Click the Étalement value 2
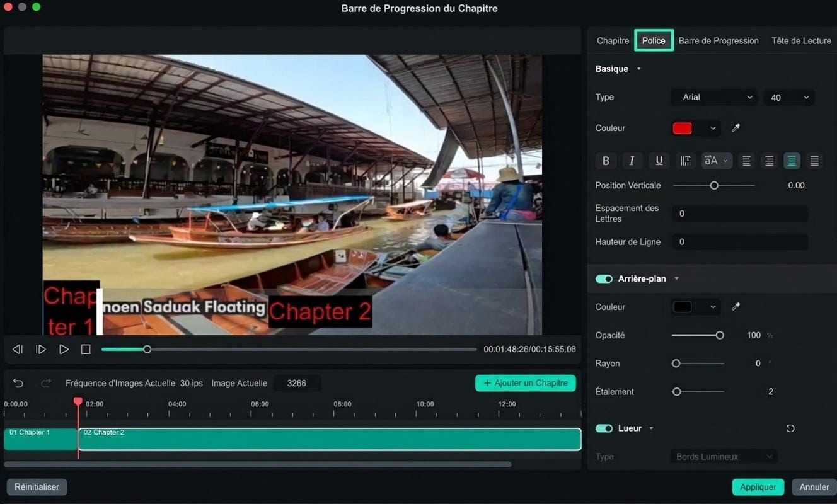Screen dimensions: 837x504 coord(771,392)
